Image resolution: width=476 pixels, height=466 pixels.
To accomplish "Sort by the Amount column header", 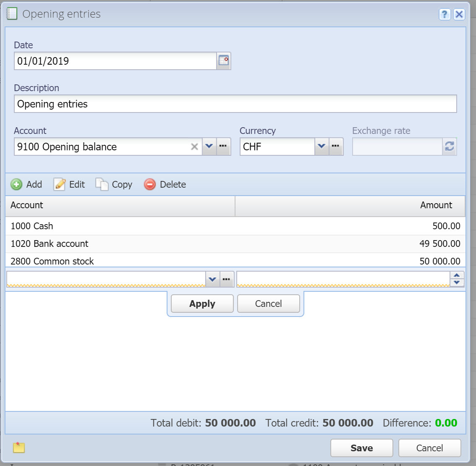I will [350, 206].
